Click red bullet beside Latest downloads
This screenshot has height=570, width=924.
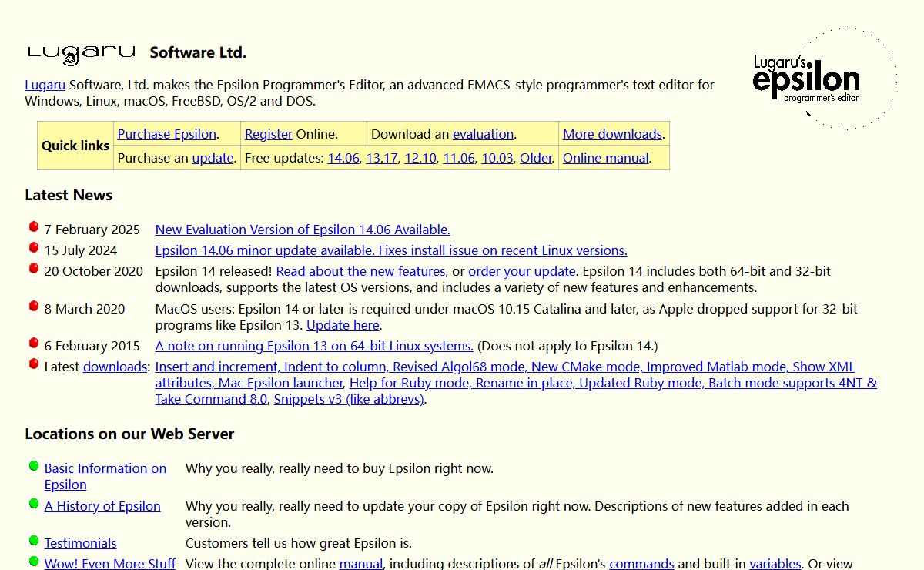coord(34,364)
